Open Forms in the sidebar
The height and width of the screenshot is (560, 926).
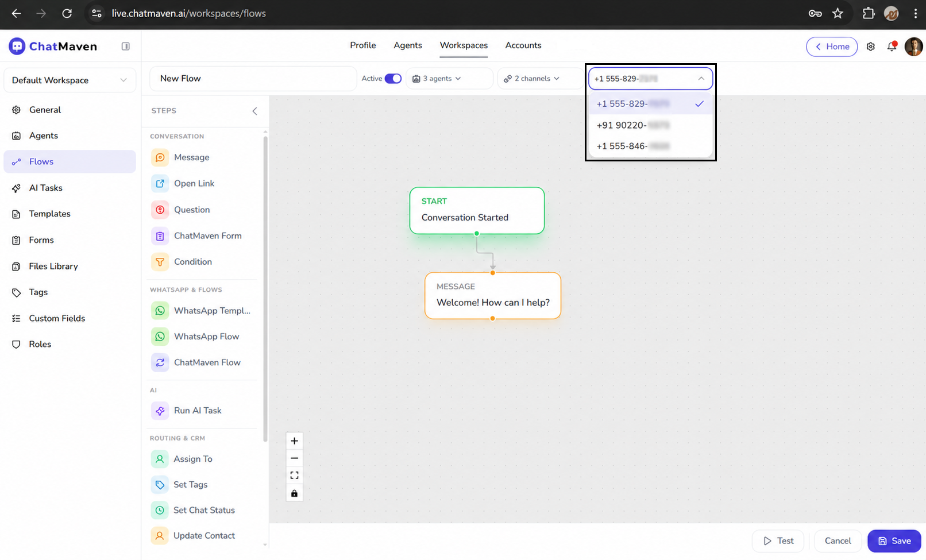[70, 240]
